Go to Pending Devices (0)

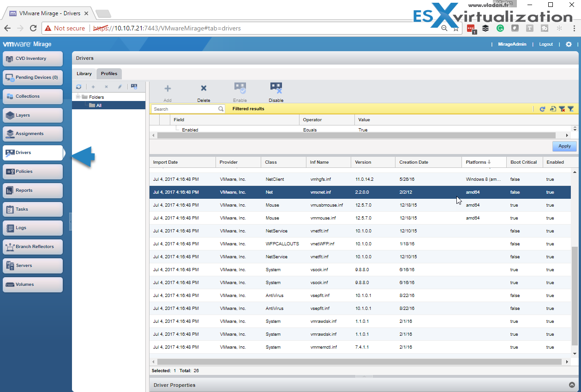(x=33, y=77)
